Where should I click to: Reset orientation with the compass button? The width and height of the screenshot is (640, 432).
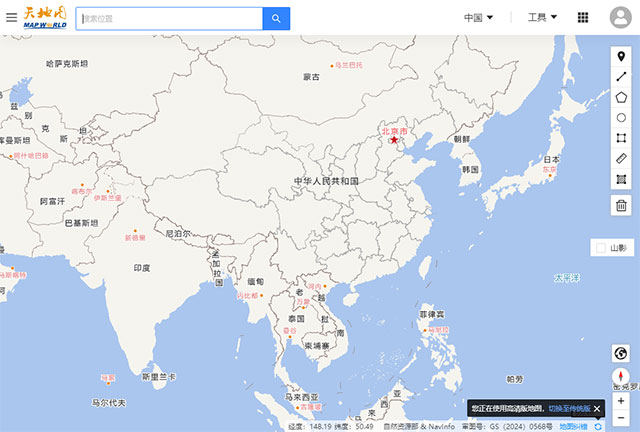[621, 380]
